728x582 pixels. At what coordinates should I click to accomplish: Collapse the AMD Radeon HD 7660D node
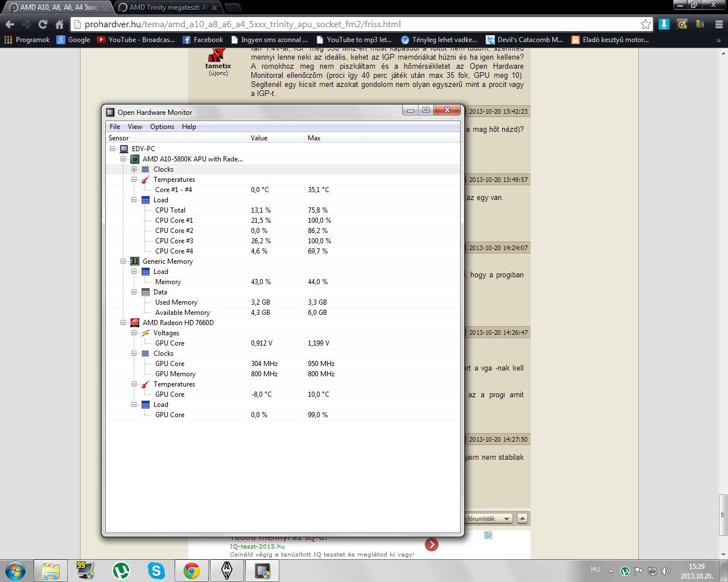click(x=123, y=323)
